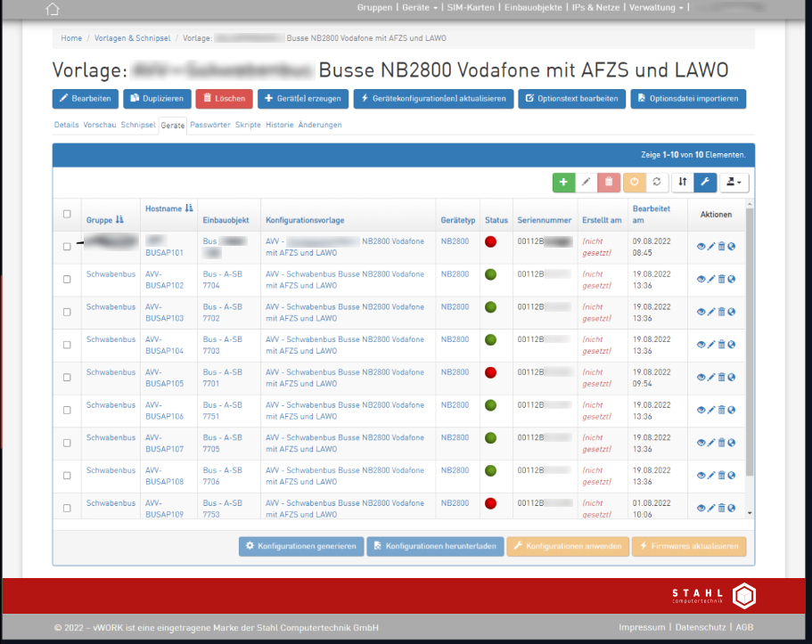The height and width of the screenshot is (644, 812).
Task: Click pencil edit icon in AVV-BUSAP106 row
Action: tap(711, 410)
